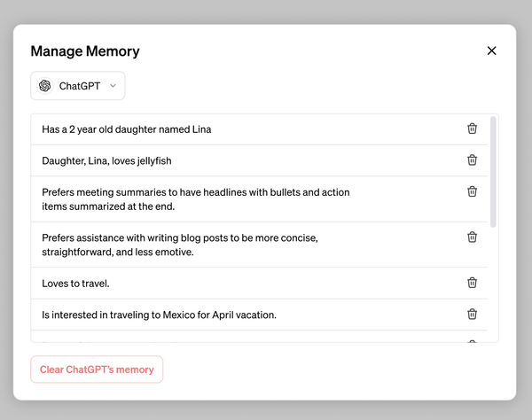Click the meeting summaries preference text

click(x=196, y=198)
